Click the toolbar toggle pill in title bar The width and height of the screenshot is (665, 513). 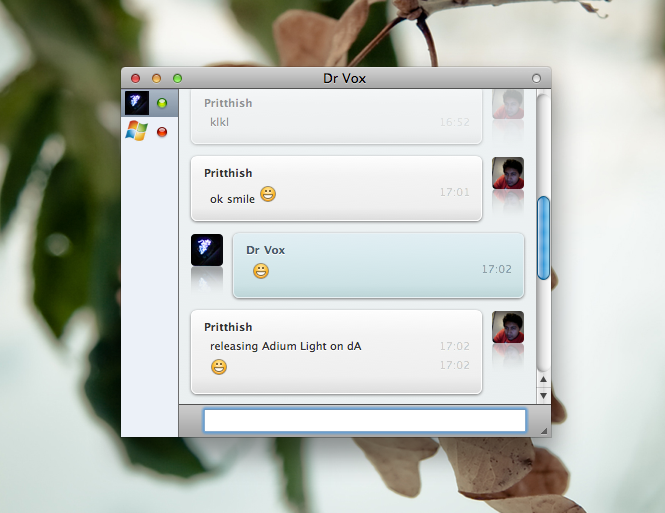[536, 78]
